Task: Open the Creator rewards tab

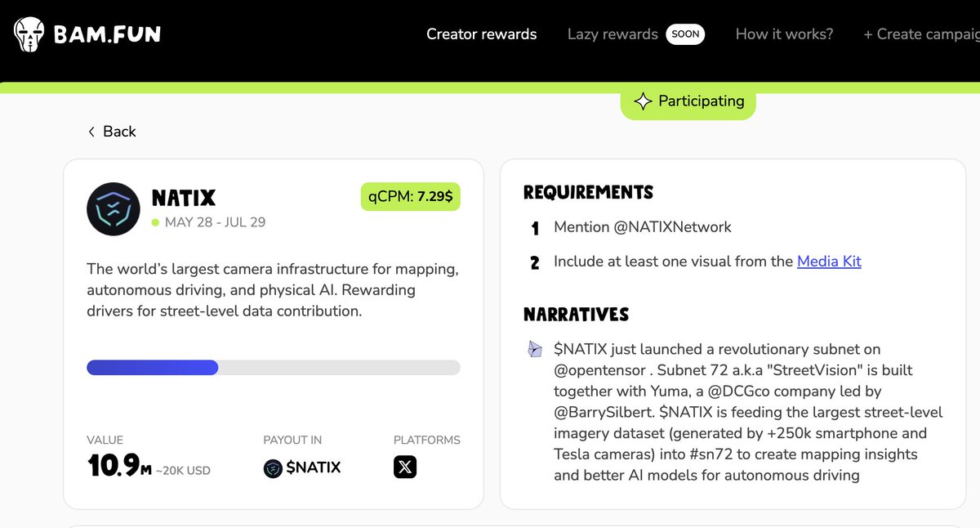Action: (x=482, y=34)
